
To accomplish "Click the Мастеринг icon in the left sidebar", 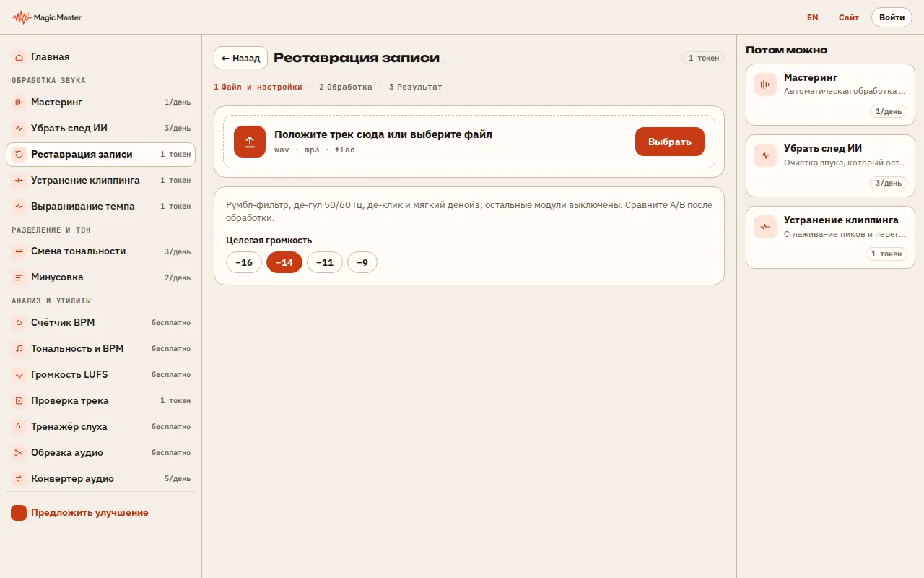I will click(19, 103).
